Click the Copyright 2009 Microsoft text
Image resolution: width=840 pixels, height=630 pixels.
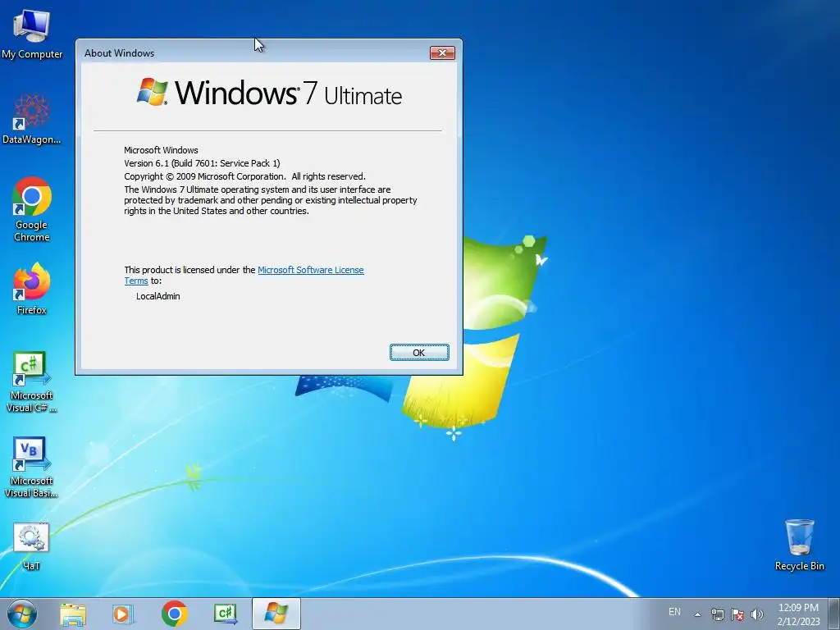pos(244,176)
